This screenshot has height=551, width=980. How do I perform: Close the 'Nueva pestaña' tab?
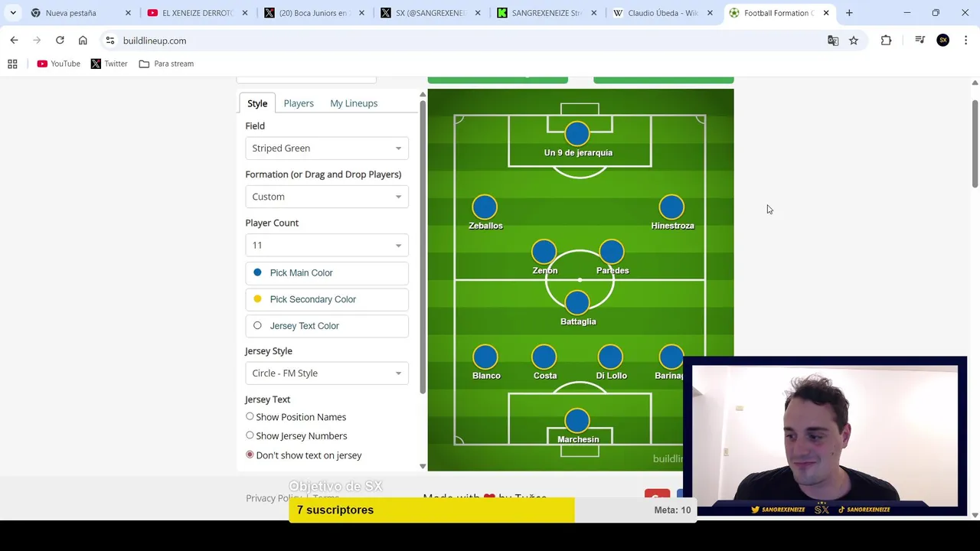tap(128, 13)
